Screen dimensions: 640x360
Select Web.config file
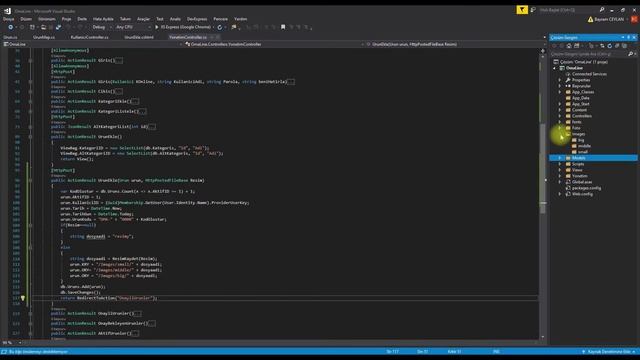tap(582, 194)
